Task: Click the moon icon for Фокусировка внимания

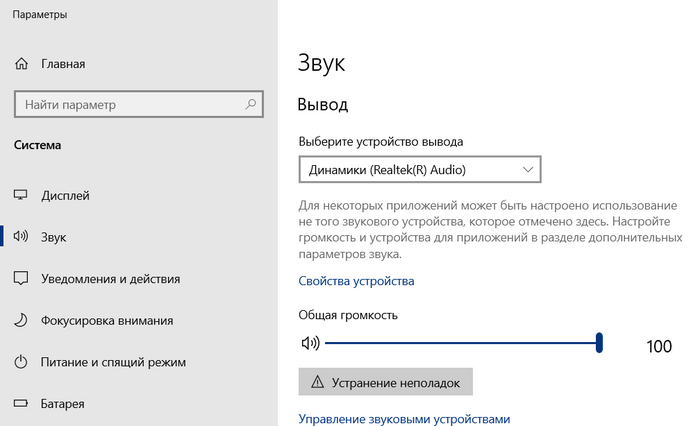Action: pyautogui.click(x=21, y=320)
